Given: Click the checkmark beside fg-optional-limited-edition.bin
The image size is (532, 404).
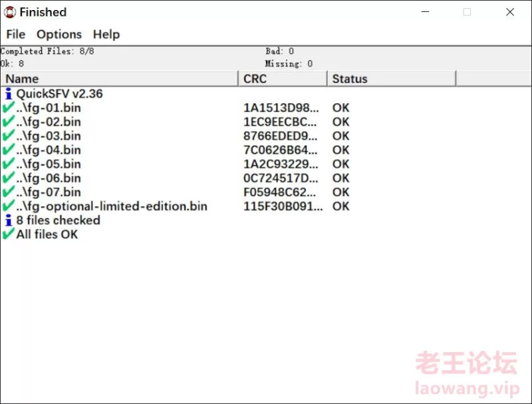Looking at the screenshot, I should tap(8, 206).
